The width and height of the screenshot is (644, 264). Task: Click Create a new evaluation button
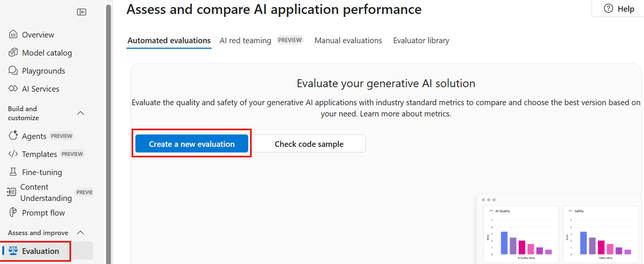click(x=192, y=144)
